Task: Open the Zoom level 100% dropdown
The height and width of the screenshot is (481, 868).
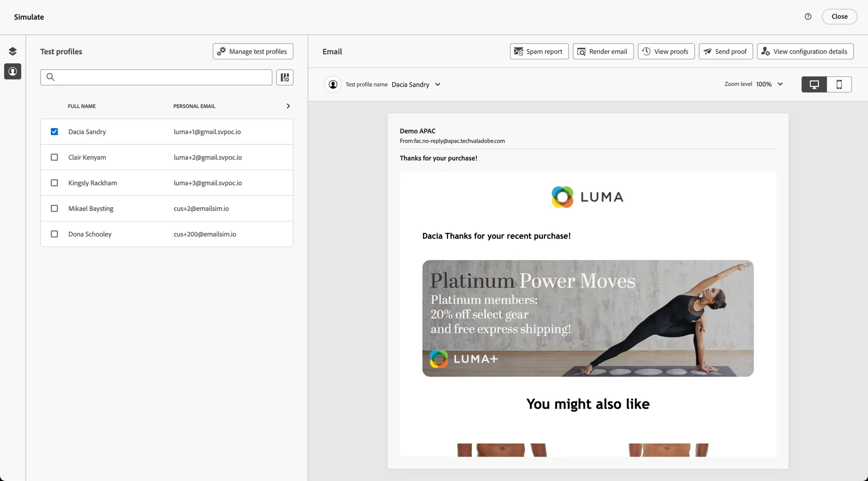Action: tap(770, 84)
